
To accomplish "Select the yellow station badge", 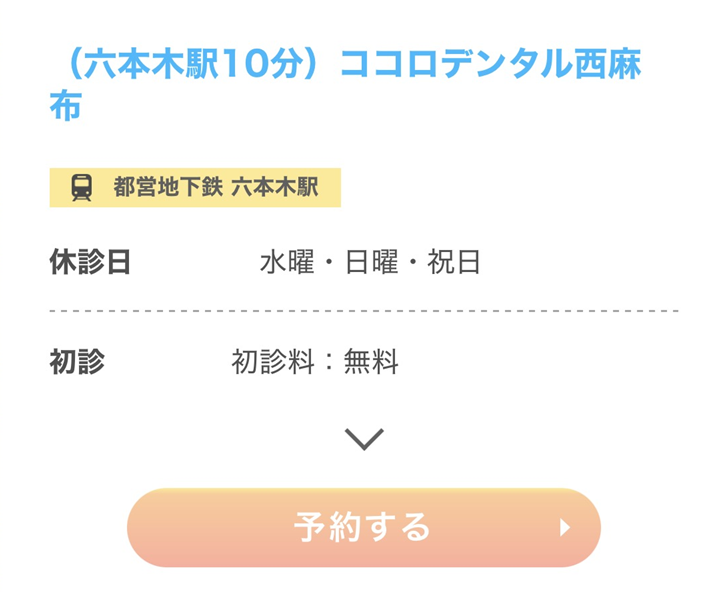I will (195, 187).
